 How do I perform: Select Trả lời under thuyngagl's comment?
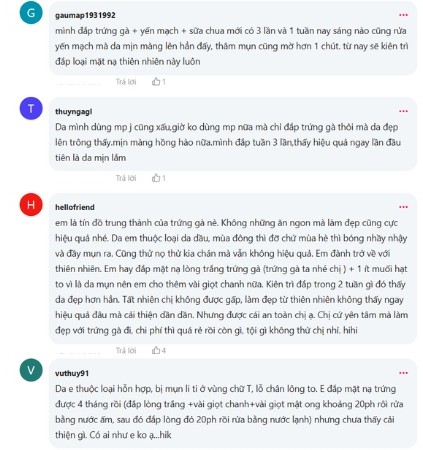pyautogui.click(x=126, y=178)
